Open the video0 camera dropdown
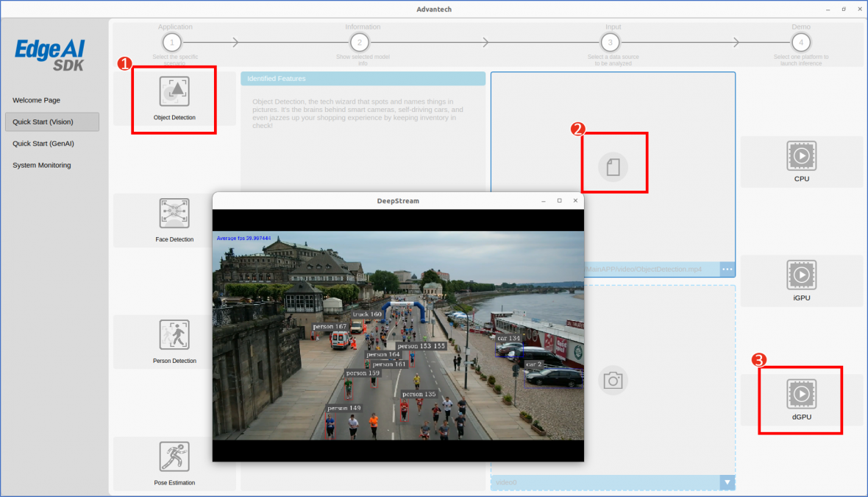868x497 pixels. [728, 482]
